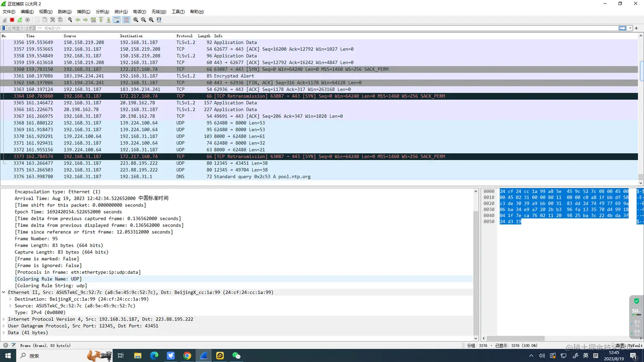
Task: Open capture file properties pencil icon
Action: point(13,345)
